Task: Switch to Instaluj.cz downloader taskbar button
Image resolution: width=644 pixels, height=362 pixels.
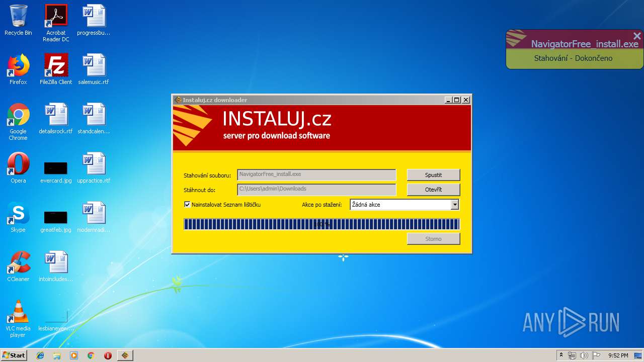Action: [125, 355]
